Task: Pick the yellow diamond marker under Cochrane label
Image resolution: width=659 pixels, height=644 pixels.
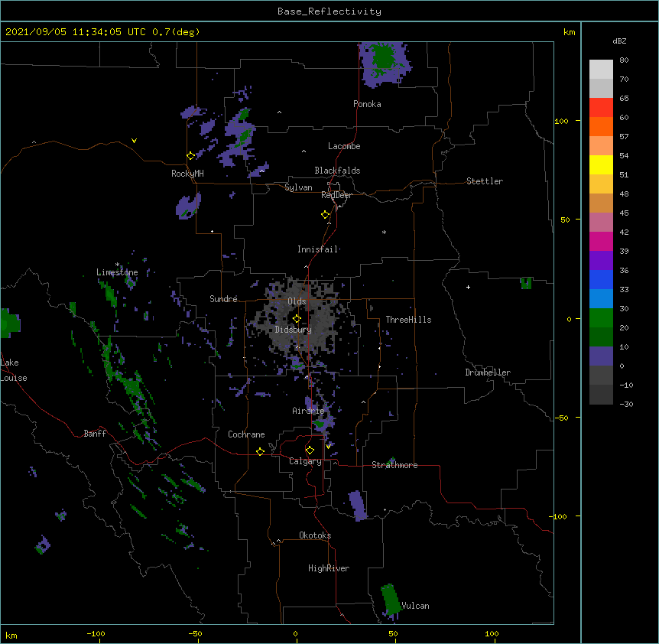Action: (x=260, y=451)
